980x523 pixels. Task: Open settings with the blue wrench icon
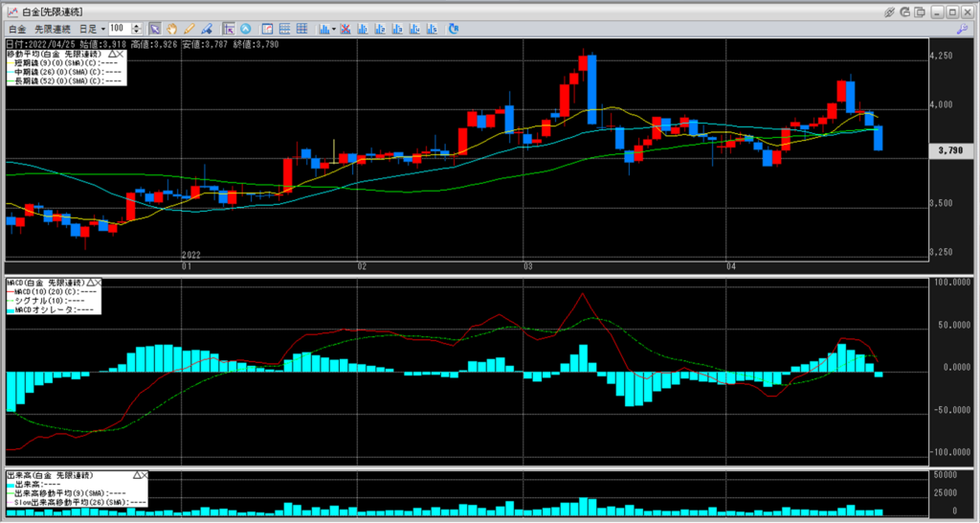pyautogui.click(x=962, y=29)
